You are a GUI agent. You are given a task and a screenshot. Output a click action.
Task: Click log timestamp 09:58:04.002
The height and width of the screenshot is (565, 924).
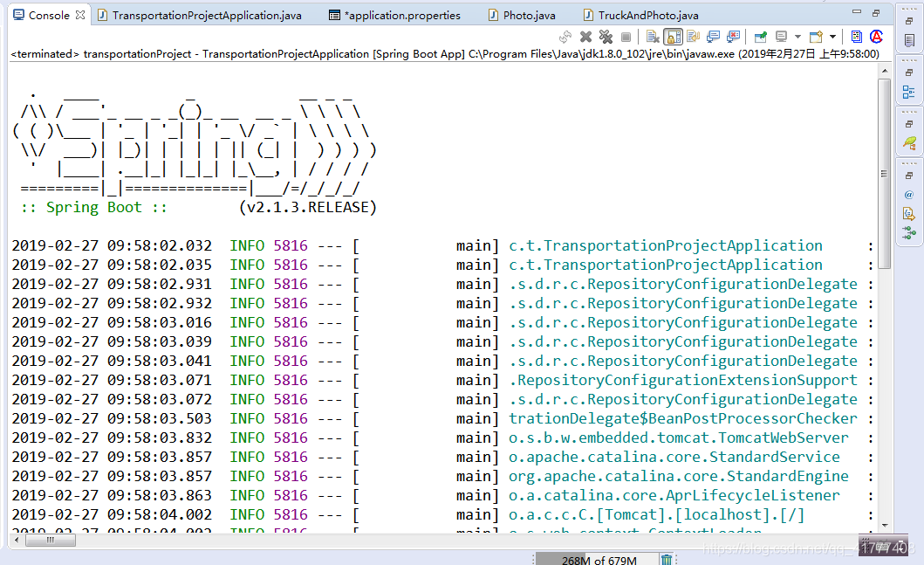pyautogui.click(x=159, y=515)
